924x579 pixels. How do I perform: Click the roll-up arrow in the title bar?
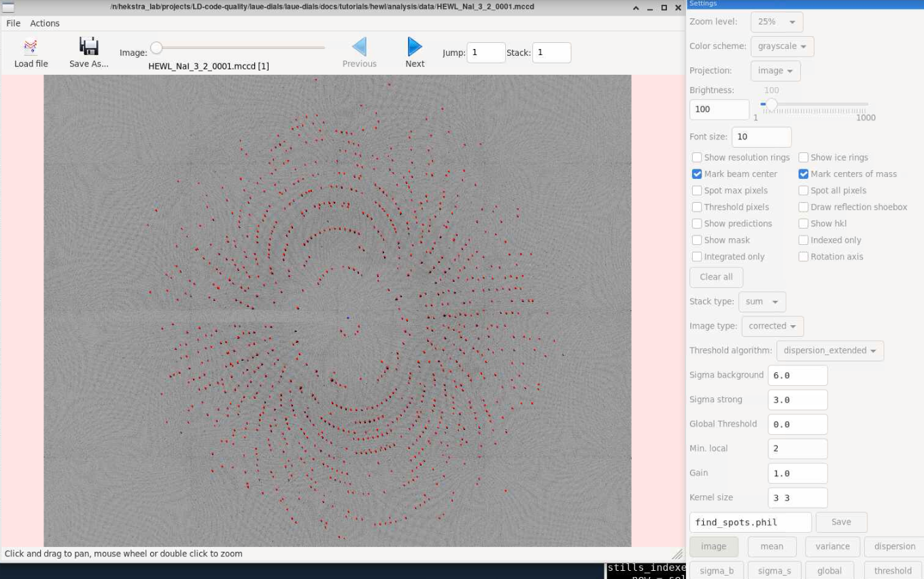tap(636, 7)
